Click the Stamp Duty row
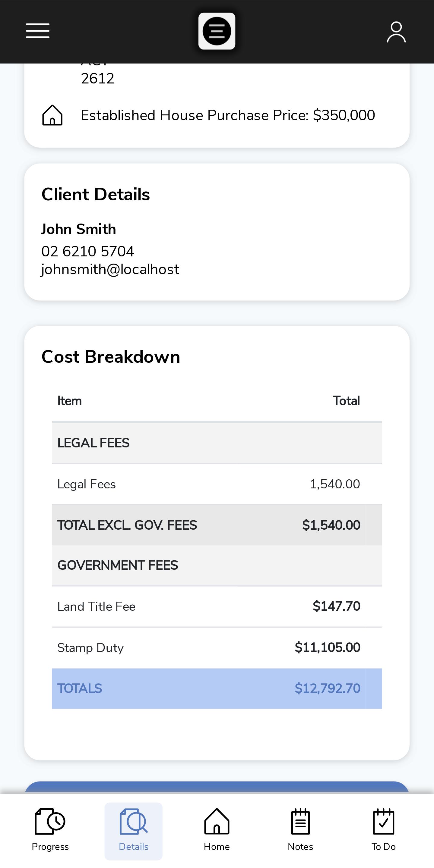This screenshot has width=434, height=868. pos(217,648)
